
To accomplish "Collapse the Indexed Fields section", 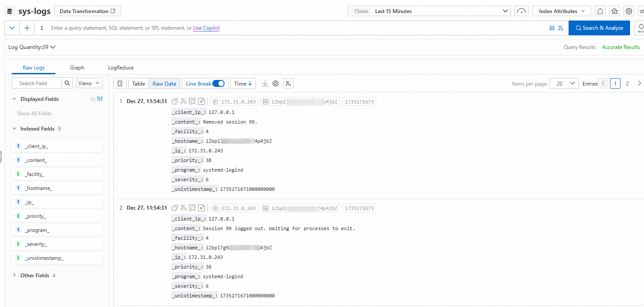I will [x=14, y=129].
